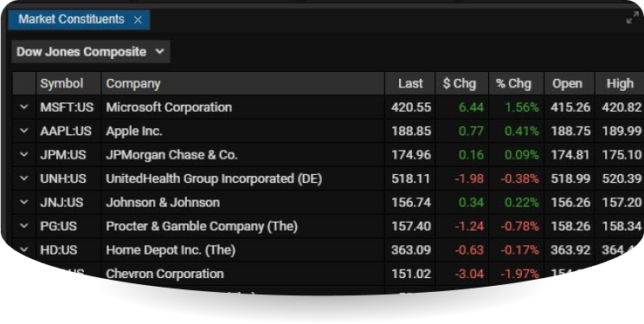Click the Apple Inc. company name

pos(134,131)
